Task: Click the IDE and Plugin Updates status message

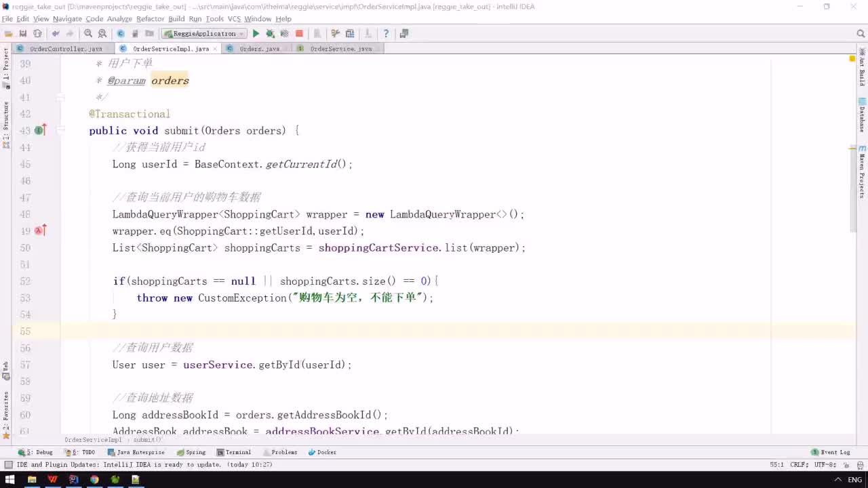Action: tap(144, 465)
